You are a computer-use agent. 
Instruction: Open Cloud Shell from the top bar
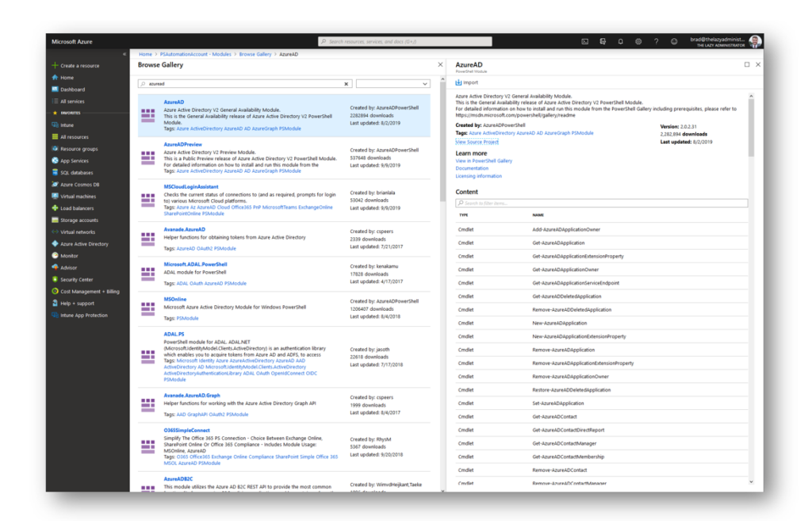[x=584, y=41]
